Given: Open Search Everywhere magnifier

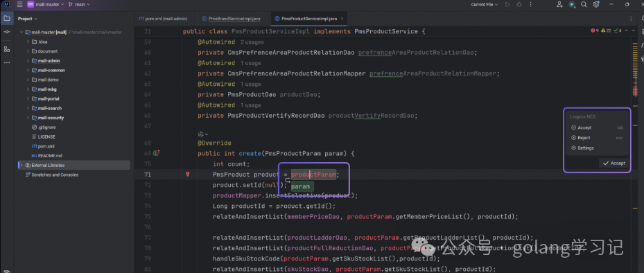Looking at the screenshot, I should click(x=584, y=5).
